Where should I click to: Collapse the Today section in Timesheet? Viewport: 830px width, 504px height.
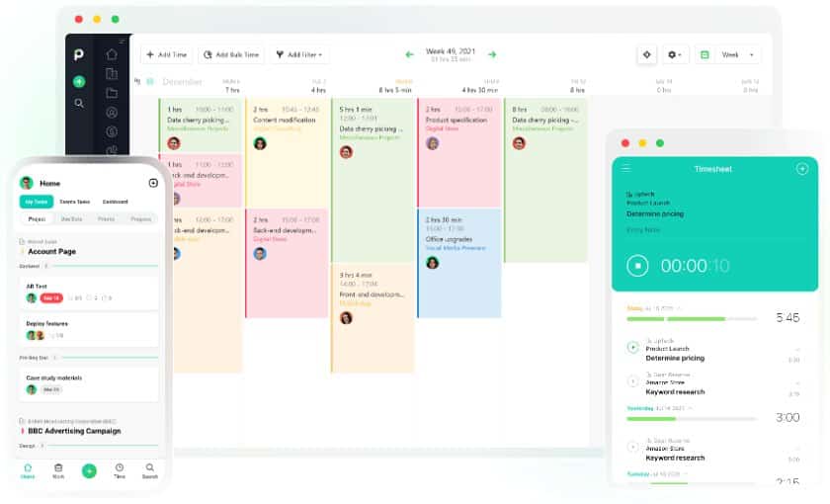pos(679,308)
